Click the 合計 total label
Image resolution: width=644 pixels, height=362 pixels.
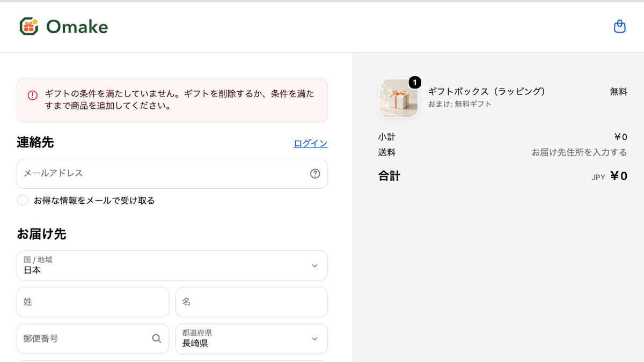tap(390, 176)
